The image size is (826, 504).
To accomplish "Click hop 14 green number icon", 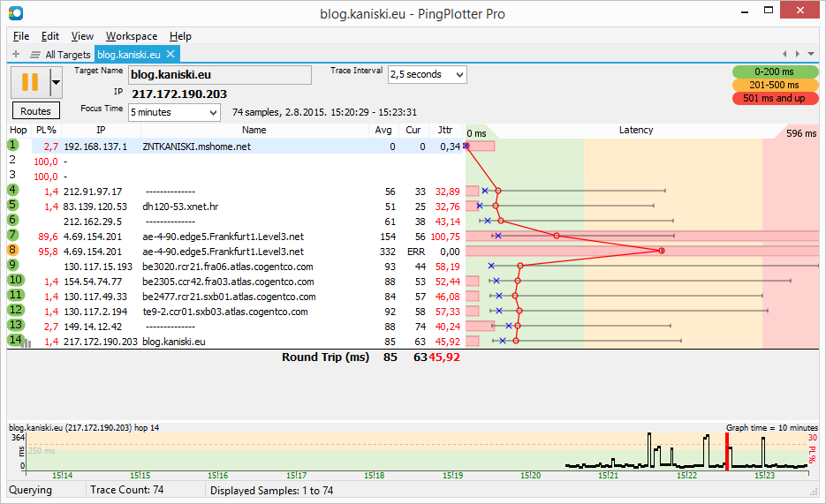I will pyautogui.click(x=15, y=340).
